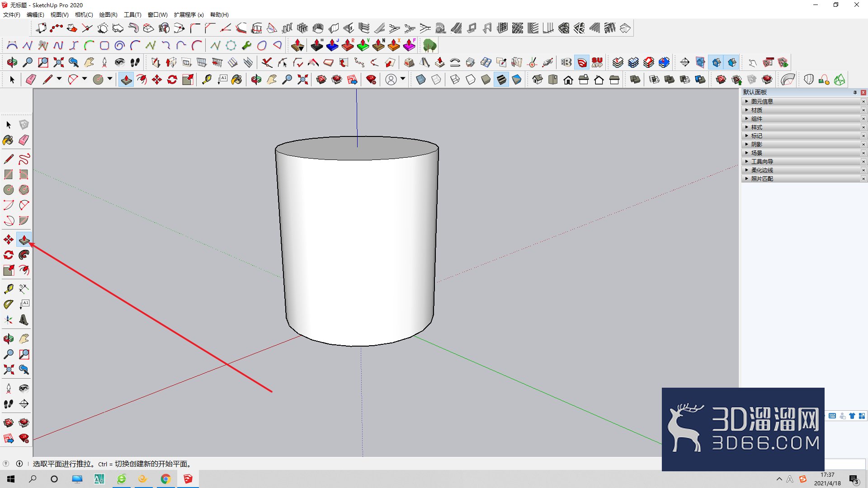
Task: Open the 文件(F) menu
Action: pyautogui.click(x=12, y=14)
